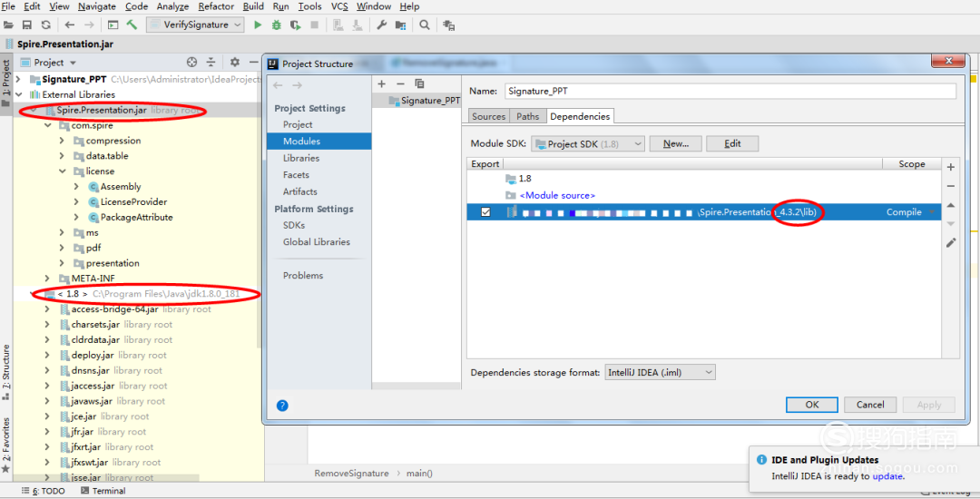980x499 pixels.
Task: Collapse the External Libraries node
Action: (x=18, y=95)
